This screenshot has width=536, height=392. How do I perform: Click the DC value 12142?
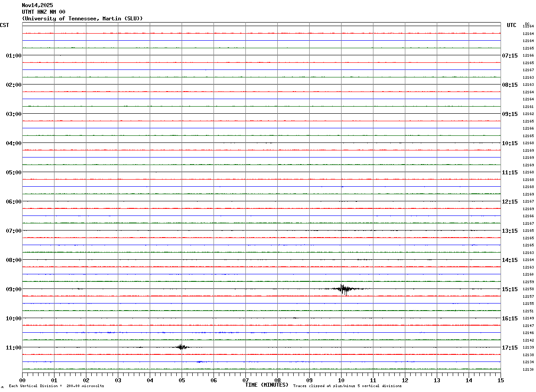pos(528,340)
